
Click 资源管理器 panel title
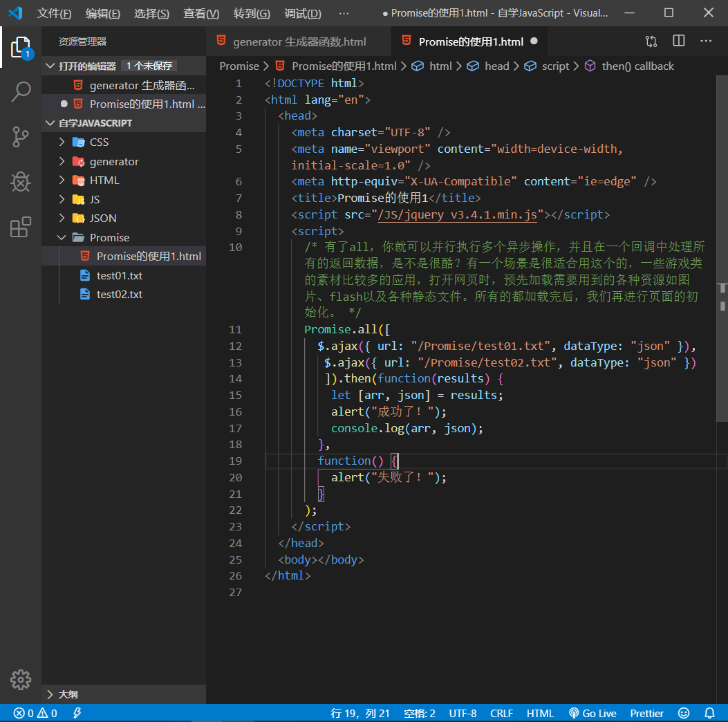pyautogui.click(x=82, y=41)
